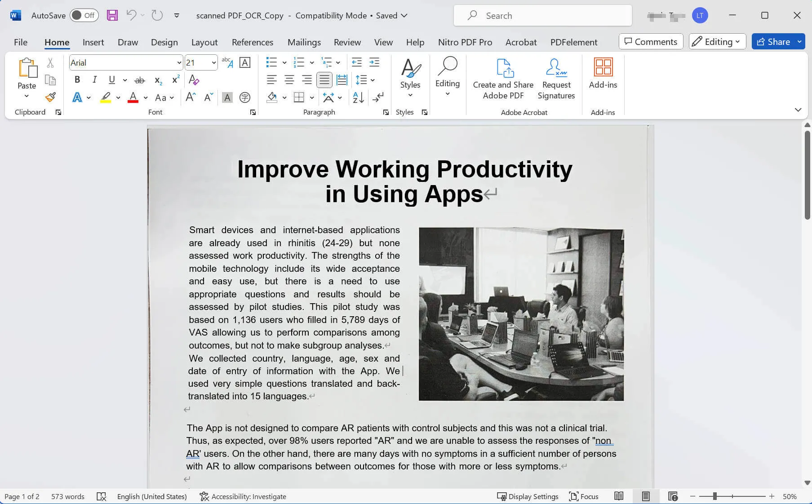812x504 pixels.
Task: Switch to the Insert tab
Action: 93,42
